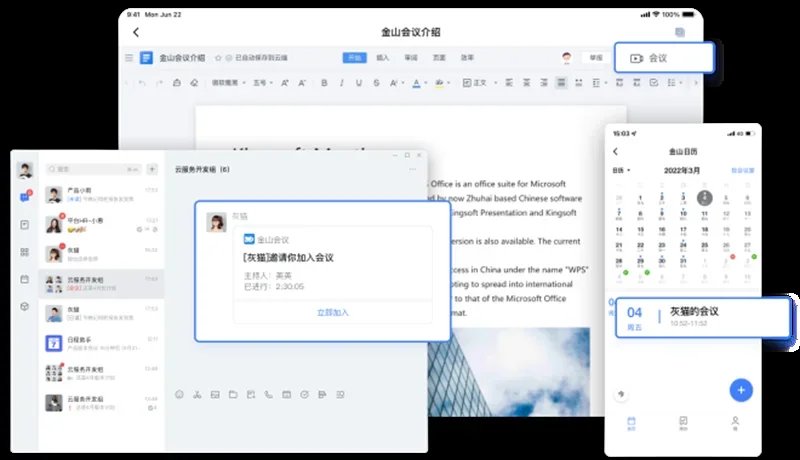Select date 17 in the phone calendar
Viewport: 800px width, 460px height.
[683, 231]
